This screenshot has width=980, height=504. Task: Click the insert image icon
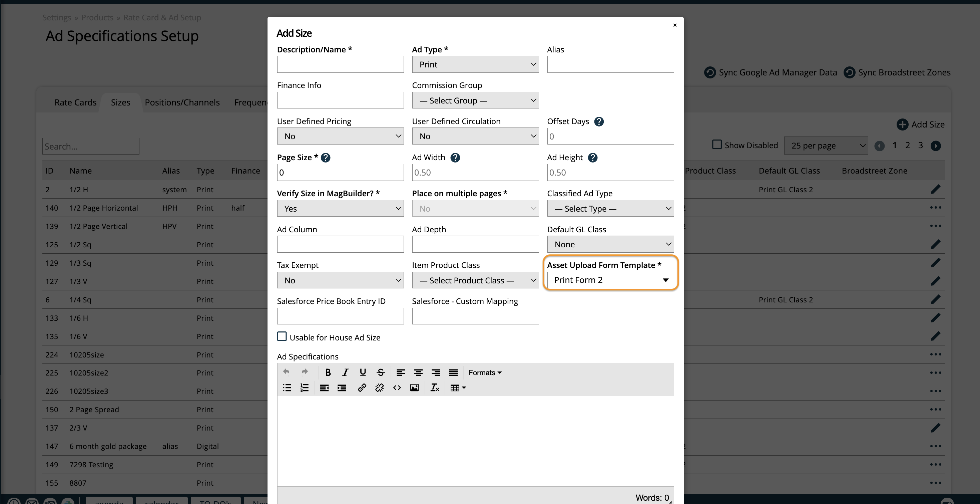414,388
